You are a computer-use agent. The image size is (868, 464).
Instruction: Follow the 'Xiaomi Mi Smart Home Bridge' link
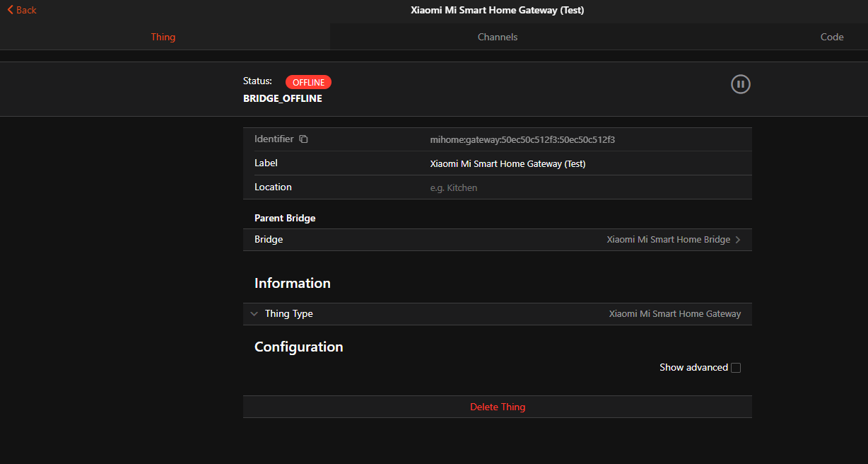[x=668, y=240]
